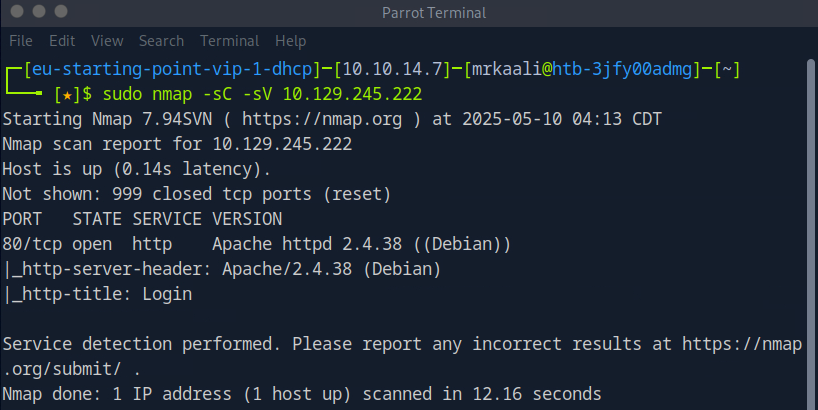Click the middle window control circle
Image resolution: width=818 pixels, height=410 pixels.
(39, 13)
